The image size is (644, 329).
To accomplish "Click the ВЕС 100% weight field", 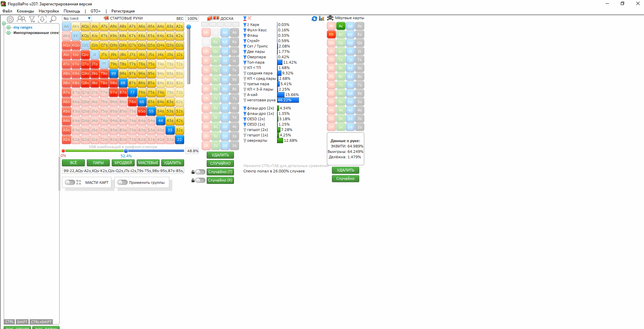I will [192, 19].
